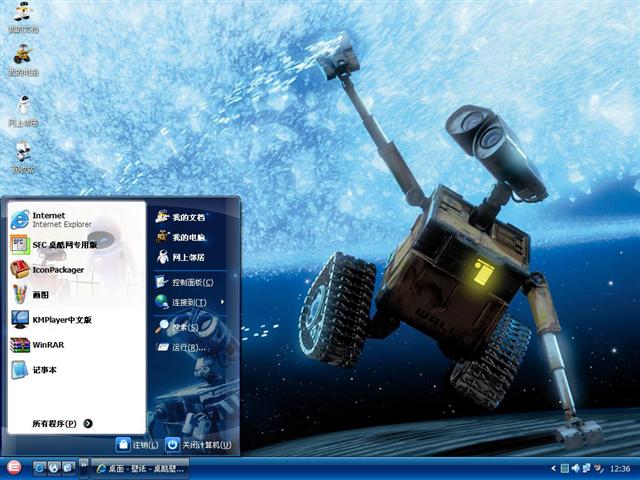640x480 pixels.
Task: Click the globe quick launch icon
Action: [53, 468]
